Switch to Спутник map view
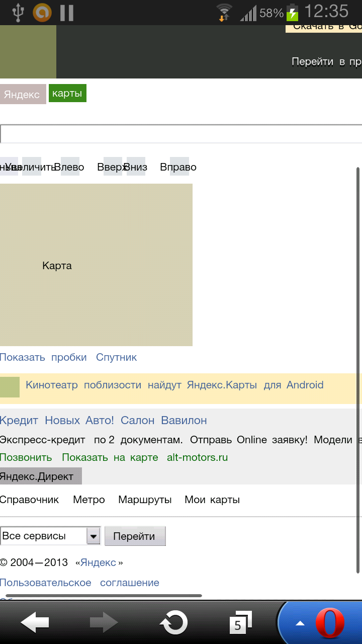 (116, 358)
